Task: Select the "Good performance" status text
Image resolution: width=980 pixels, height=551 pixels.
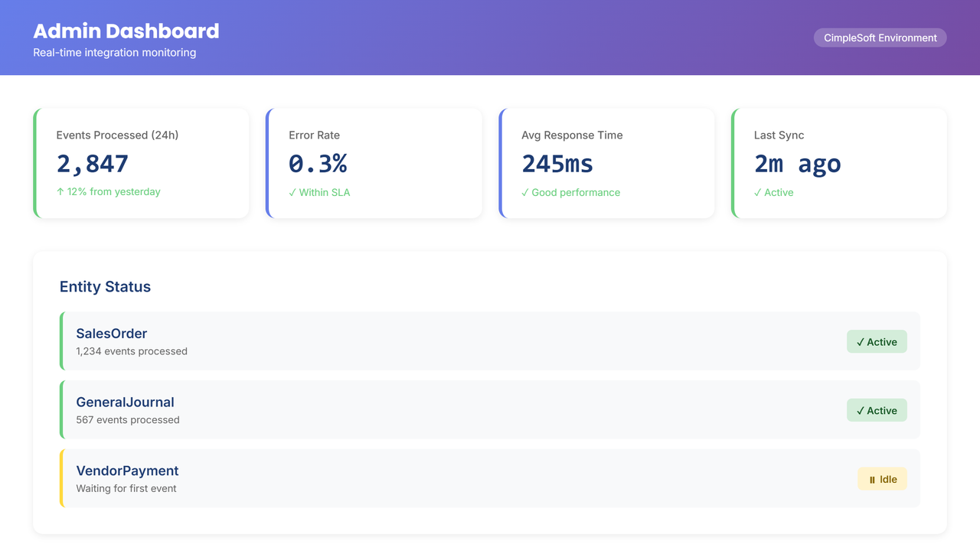Action: 570,192
